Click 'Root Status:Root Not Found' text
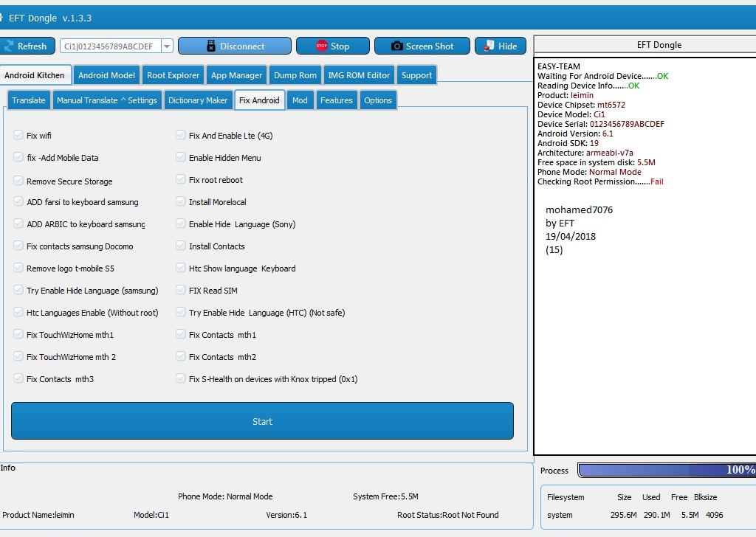The height and width of the screenshot is (537, 756). click(448, 515)
